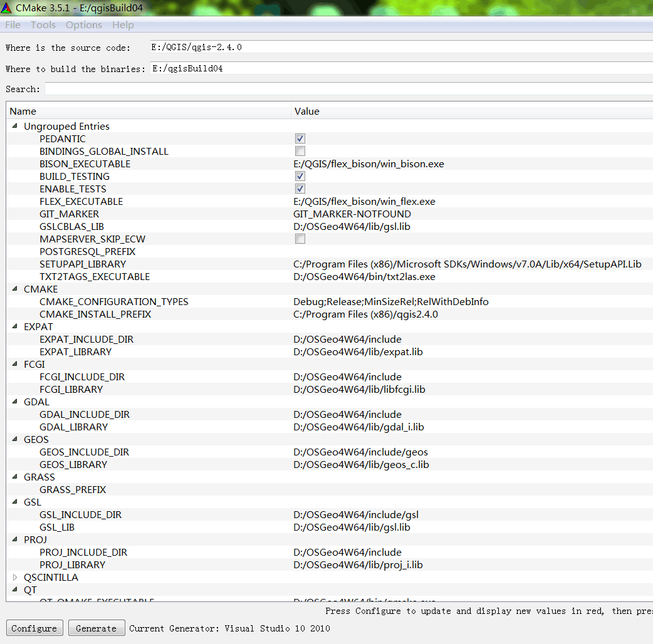This screenshot has width=653, height=644.
Task: Edit the Debug;Release;MinSizeRel;RelWithDebInfo value
Action: click(391, 302)
